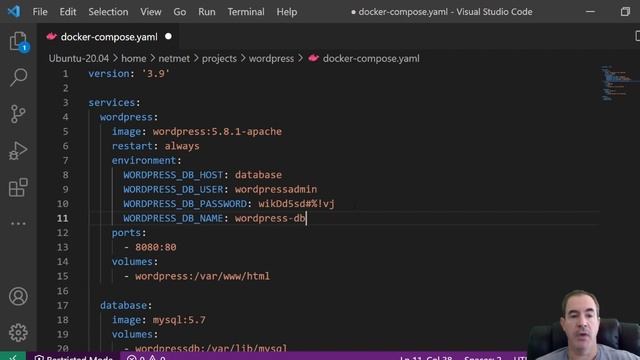The height and width of the screenshot is (360, 640).
Task: Open the File menu
Action: [x=40, y=12]
